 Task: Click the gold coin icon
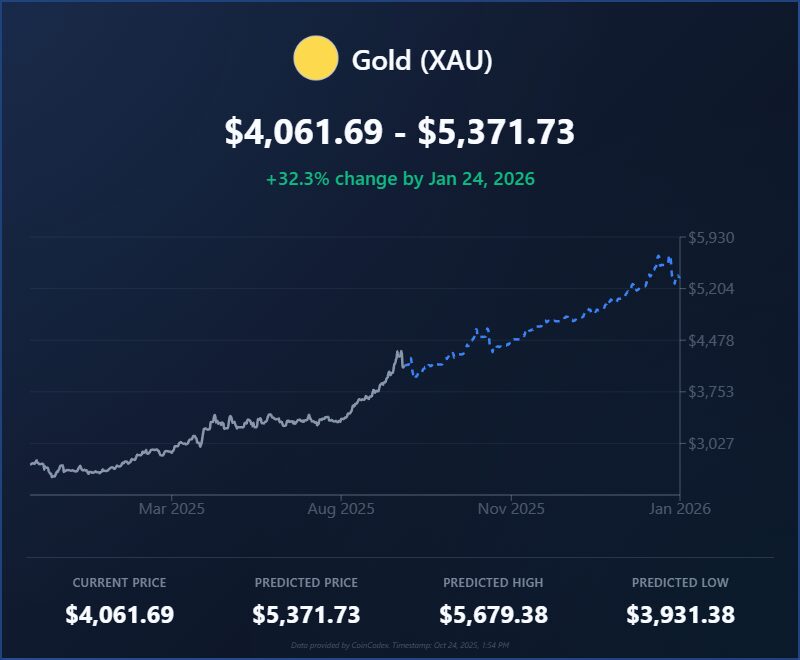pos(315,59)
